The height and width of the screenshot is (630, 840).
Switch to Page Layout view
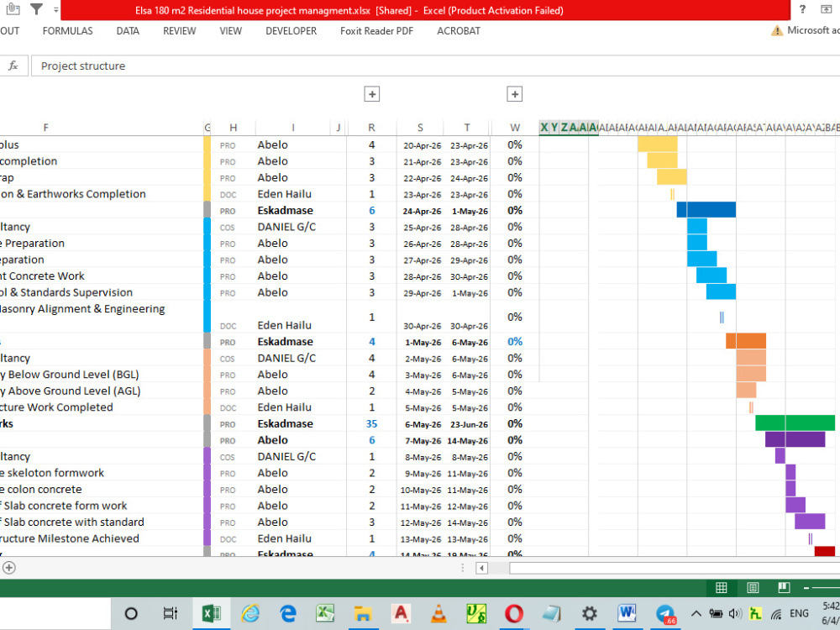coord(753,588)
